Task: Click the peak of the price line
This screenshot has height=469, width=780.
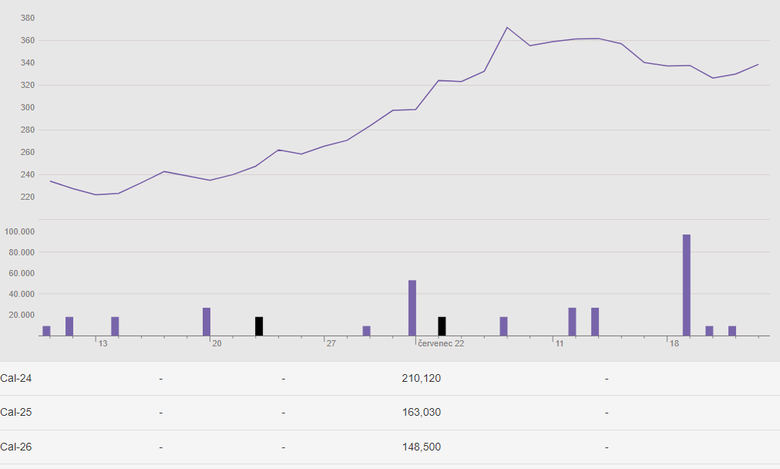Action: [x=507, y=28]
